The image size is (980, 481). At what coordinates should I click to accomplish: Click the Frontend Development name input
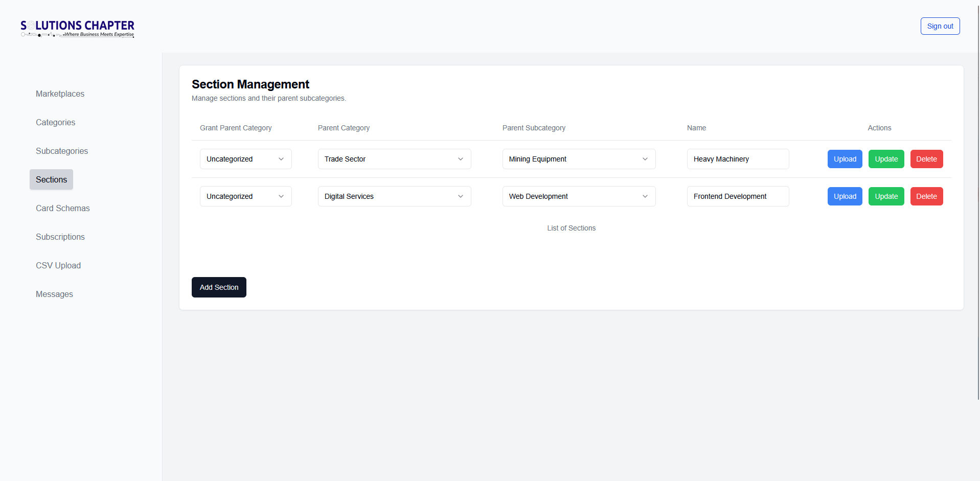pos(737,196)
